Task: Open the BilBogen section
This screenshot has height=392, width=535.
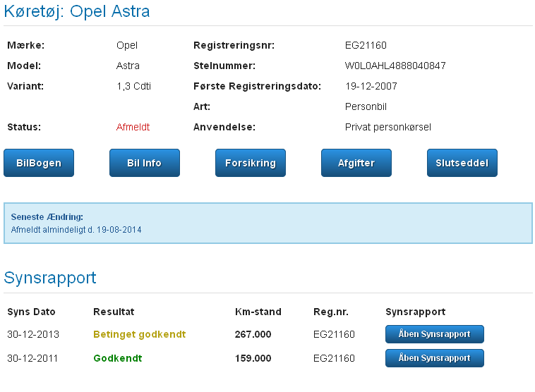Action: [39, 163]
